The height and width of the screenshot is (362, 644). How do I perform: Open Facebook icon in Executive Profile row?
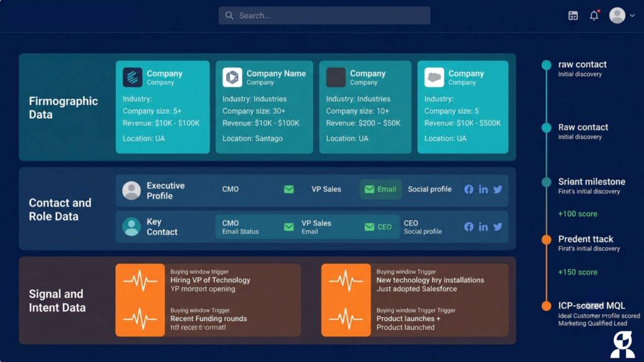click(469, 189)
